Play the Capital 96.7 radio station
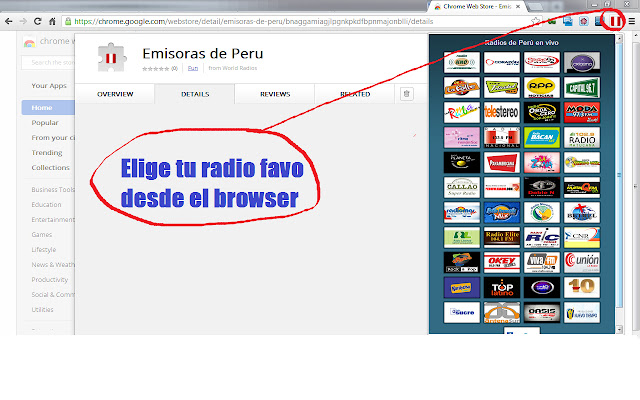 coord(582,87)
